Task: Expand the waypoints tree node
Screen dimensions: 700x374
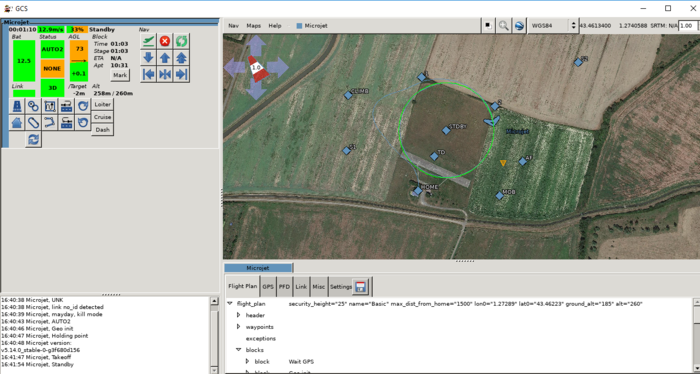Action: pyautogui.click(x=238, y=327)
